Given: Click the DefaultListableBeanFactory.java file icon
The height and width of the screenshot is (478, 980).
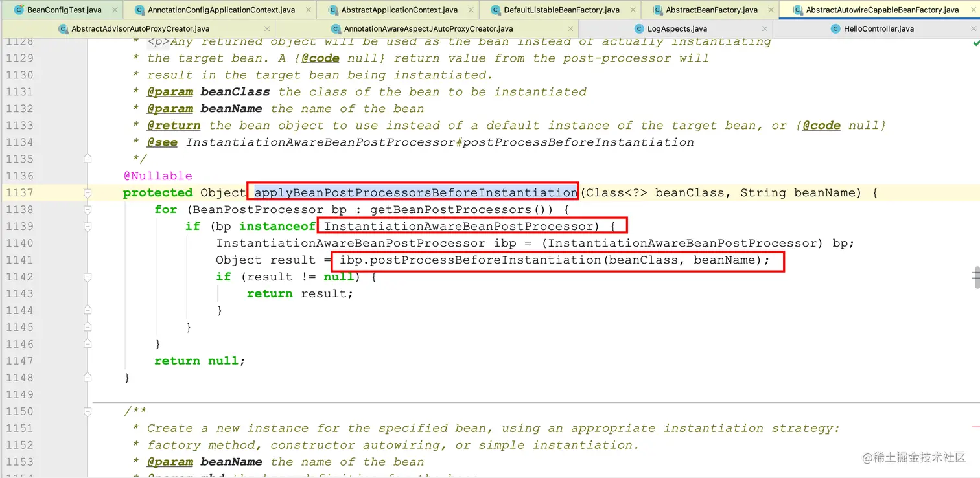Looking at the screenshot, I should click(x=496, y=10).
